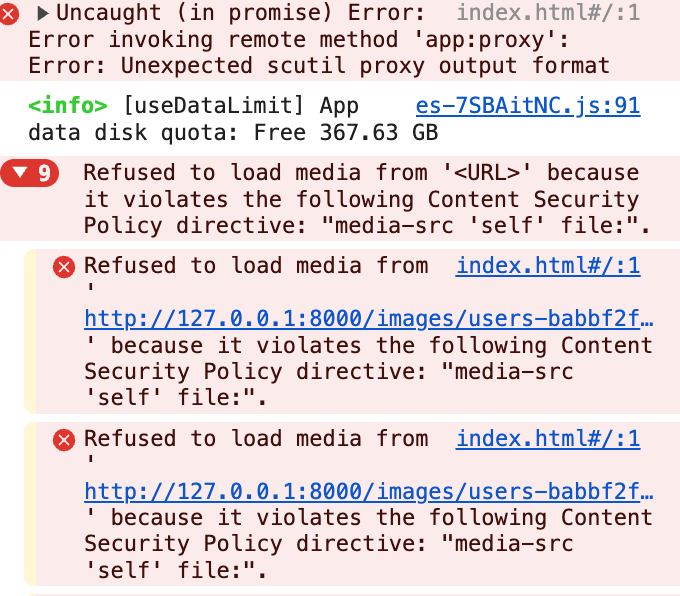Viewport: 680px width, 596px height.
Task: Click error icon of second expanded Refused entry
Action: coord(64,440)
